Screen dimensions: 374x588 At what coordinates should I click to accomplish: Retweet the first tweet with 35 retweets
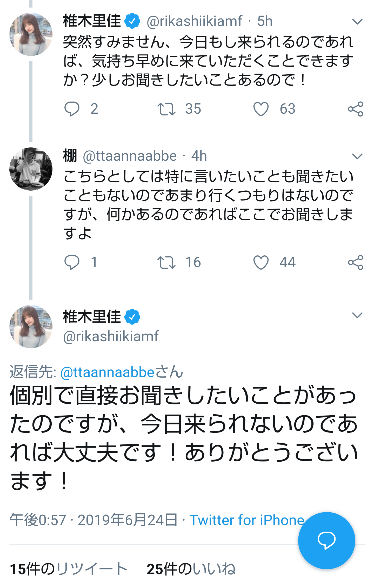tap(166, 109)
